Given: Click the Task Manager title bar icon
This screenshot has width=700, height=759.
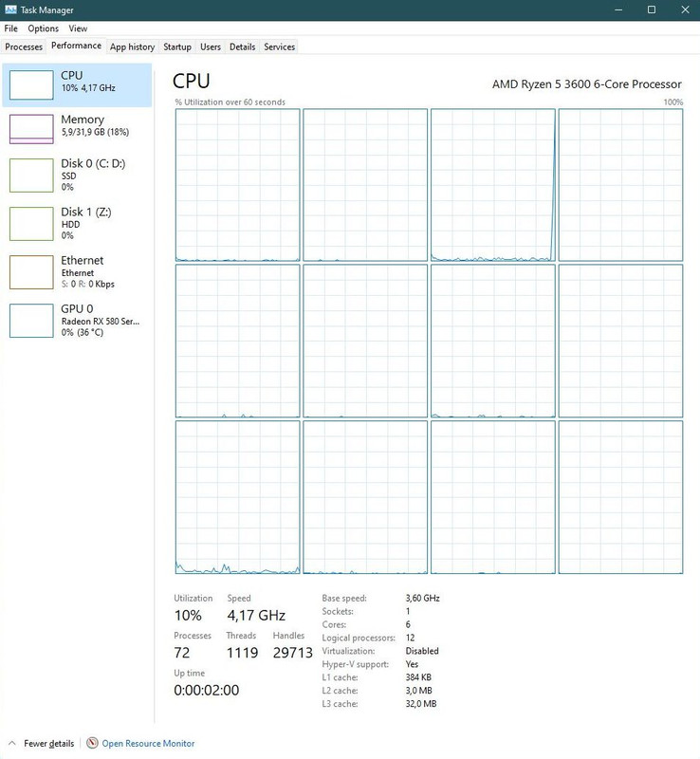Looking at the screenshot, I should tap(10, 9).
